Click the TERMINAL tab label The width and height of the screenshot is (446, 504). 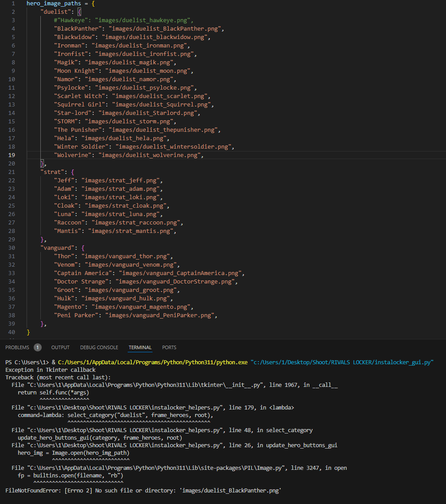point(139,347)
